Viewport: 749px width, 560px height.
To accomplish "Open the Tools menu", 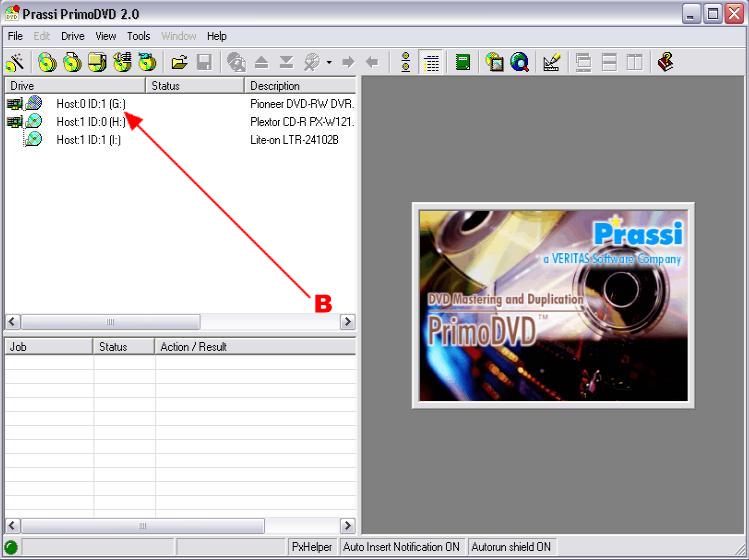I will 139,36.
